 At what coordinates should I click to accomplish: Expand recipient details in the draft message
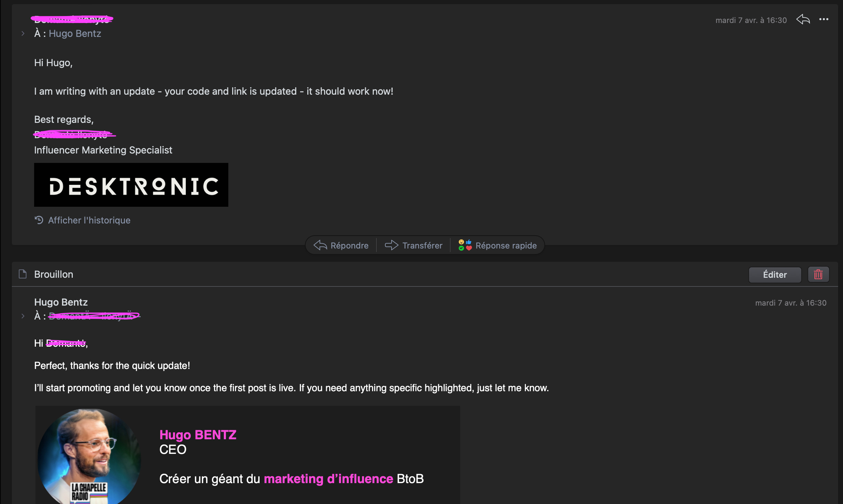pyautogui.click(x=23, y=316)
